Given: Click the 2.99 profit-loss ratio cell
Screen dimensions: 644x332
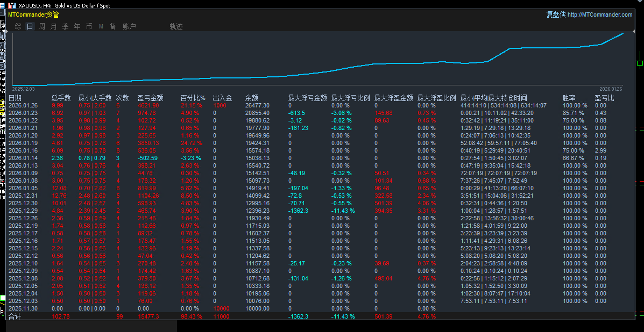Looking at the screenshot, I should [600, 150].
